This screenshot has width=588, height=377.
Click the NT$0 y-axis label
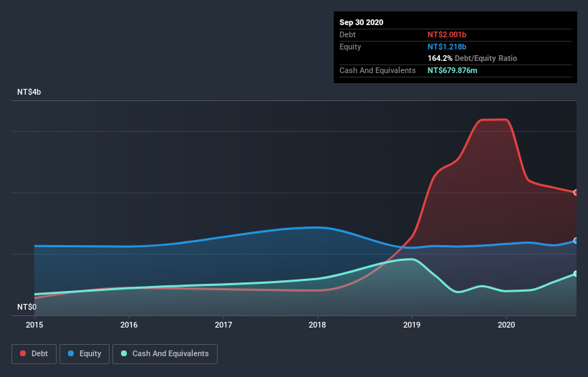[x=27, y=307]
